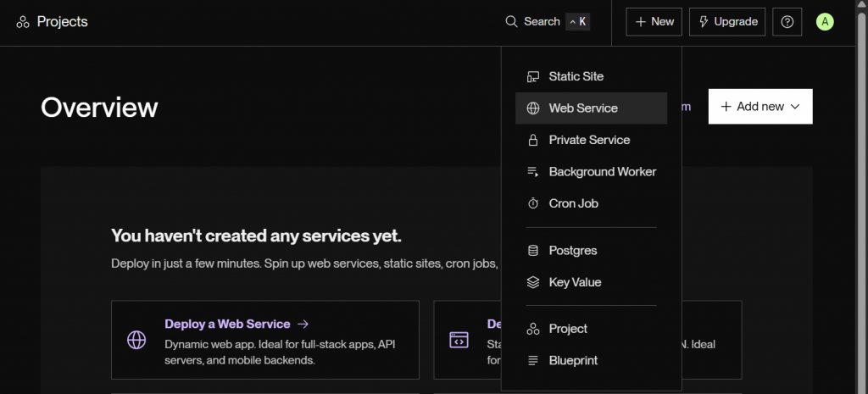The width and height of the screenshot is (868, 394).
Task: Select Project from the menu
Action: click(x=568, y=329)
